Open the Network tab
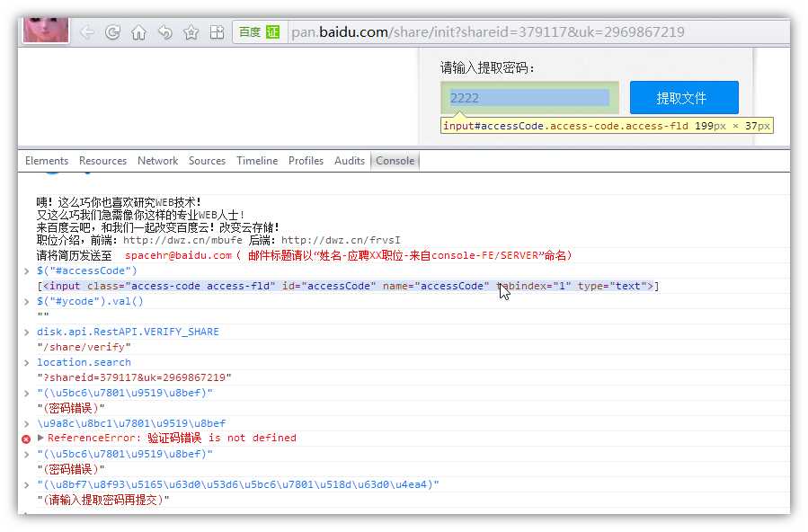The width and height of the screenshot is (808, 532). 157,161
